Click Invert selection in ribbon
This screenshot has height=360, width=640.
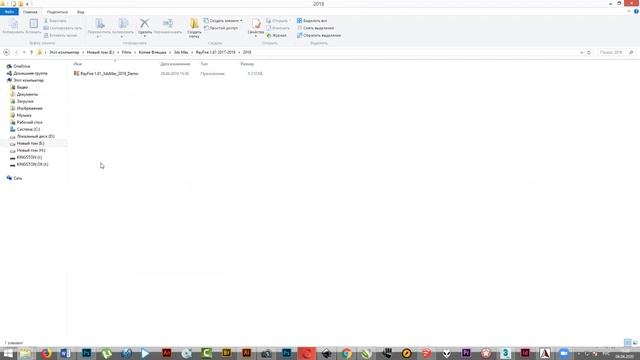click(x=319, y=35)
